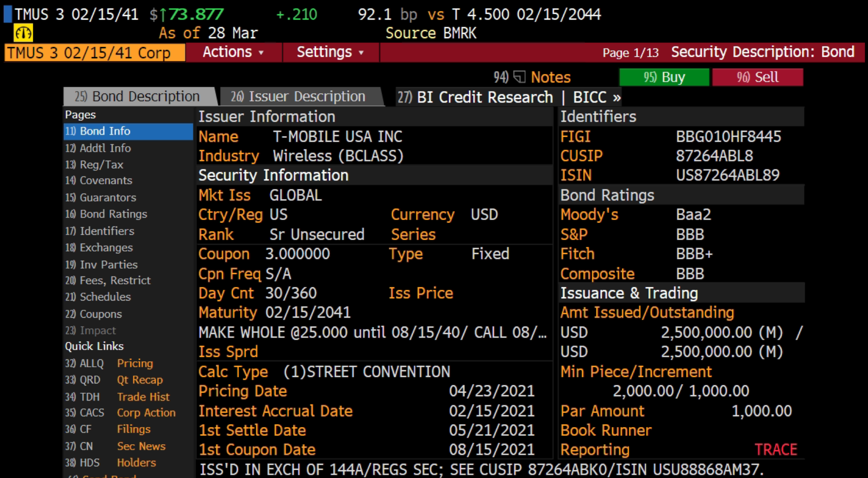The image size is (868, 478).
Task: Open CF Filings quick link
Action: [x=108, y=429]
